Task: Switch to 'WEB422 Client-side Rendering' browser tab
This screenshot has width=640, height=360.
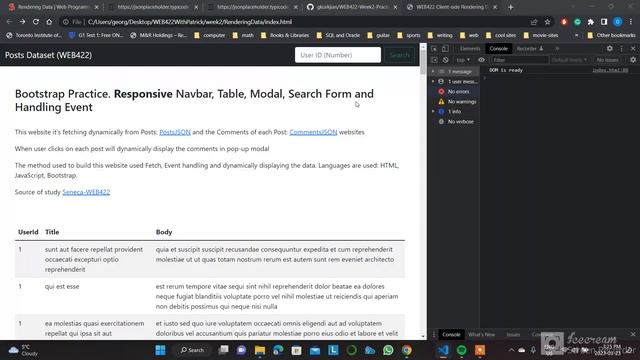Action: point(452,7)
